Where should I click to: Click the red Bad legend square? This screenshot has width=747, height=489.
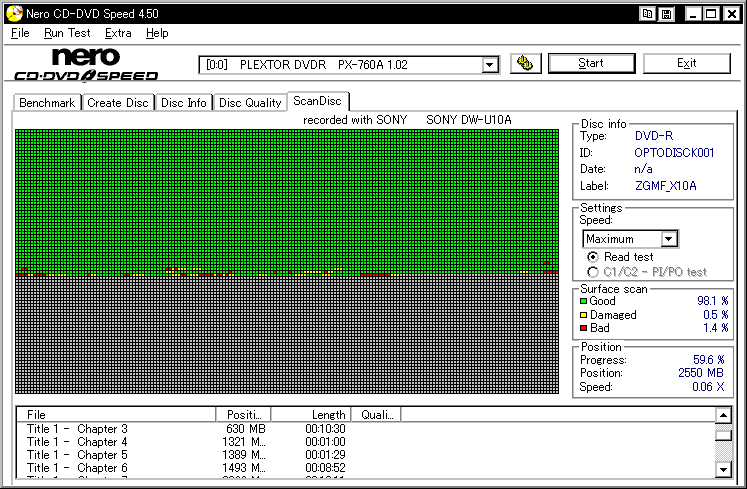pos(584,328)
